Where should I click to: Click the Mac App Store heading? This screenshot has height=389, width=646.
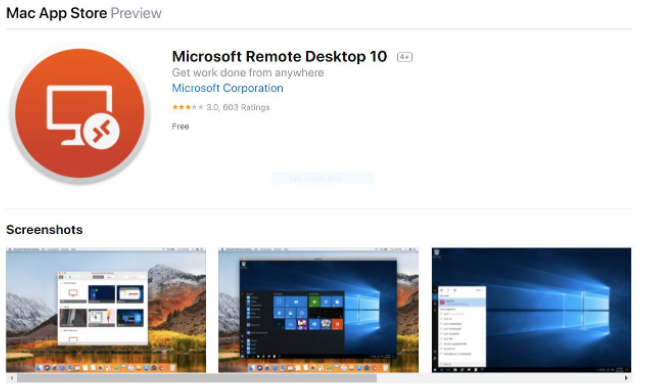(56, 13)
